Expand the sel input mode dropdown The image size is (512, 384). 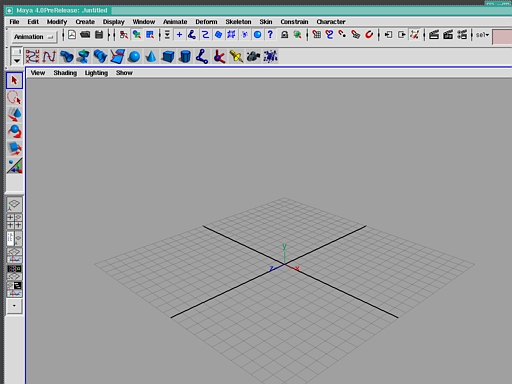click(482, 35)
